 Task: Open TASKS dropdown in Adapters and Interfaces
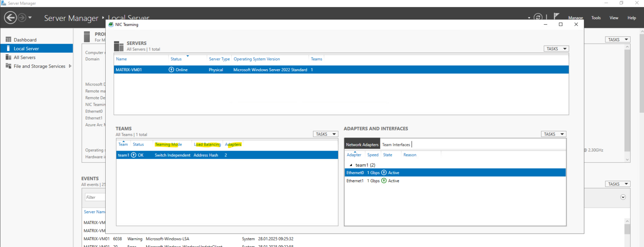tap(553, 134)
